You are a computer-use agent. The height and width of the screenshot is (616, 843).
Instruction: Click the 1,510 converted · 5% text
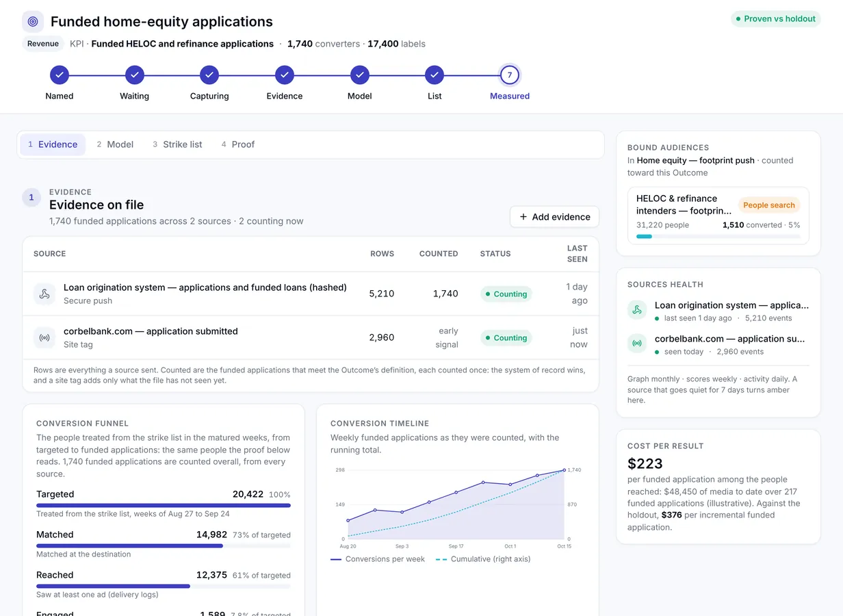pos(762,225)
